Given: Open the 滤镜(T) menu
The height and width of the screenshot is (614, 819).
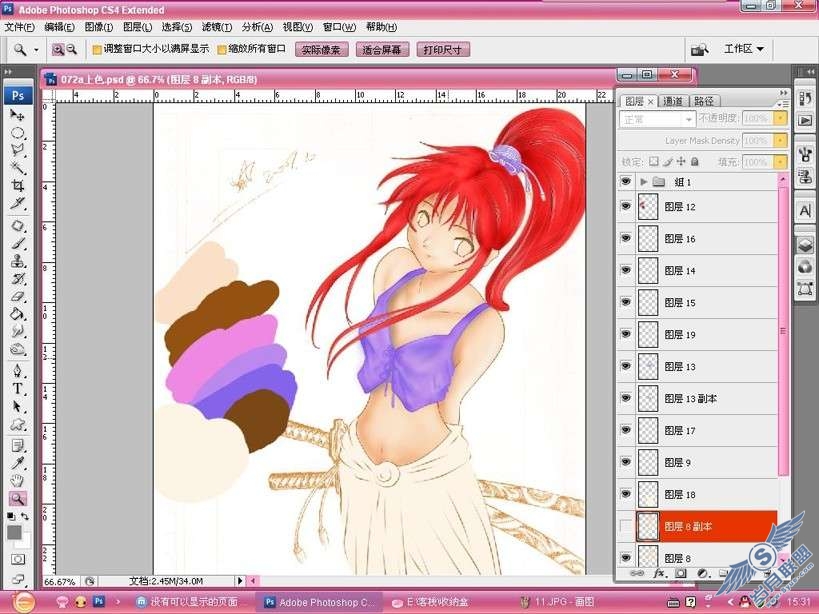Looking at the screenshot, I should (216, 27).
